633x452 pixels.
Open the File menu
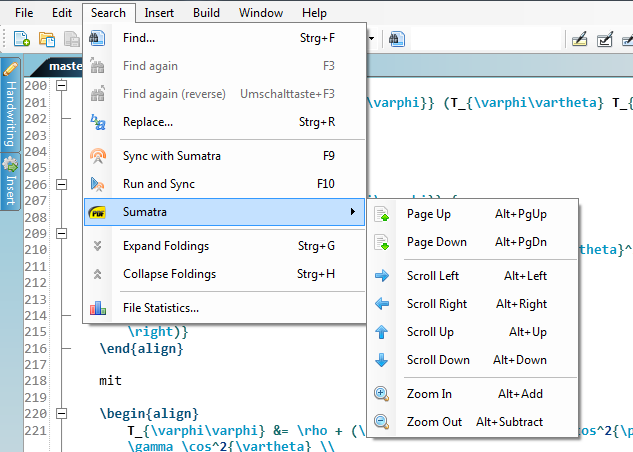[x=24, y=13]
